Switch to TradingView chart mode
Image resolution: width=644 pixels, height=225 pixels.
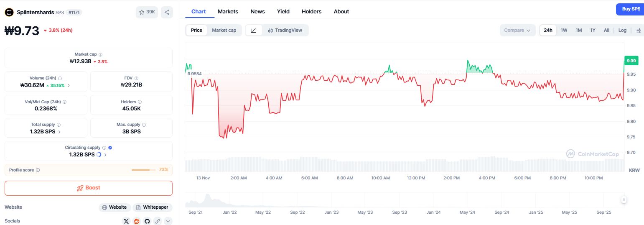(285, 30)
